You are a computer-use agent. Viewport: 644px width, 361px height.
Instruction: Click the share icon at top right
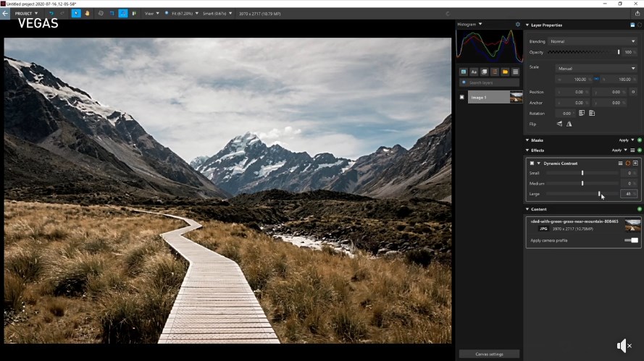[x=637, y=14]
